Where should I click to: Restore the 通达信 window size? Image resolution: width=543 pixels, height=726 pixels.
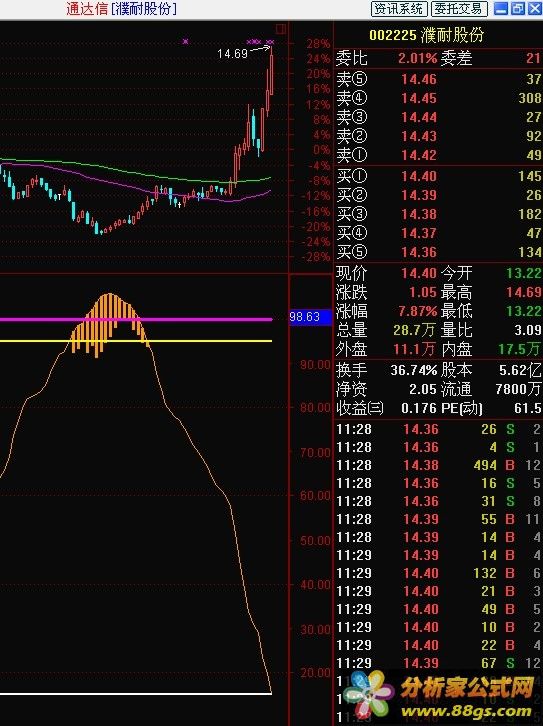click(x=518, y=8)
